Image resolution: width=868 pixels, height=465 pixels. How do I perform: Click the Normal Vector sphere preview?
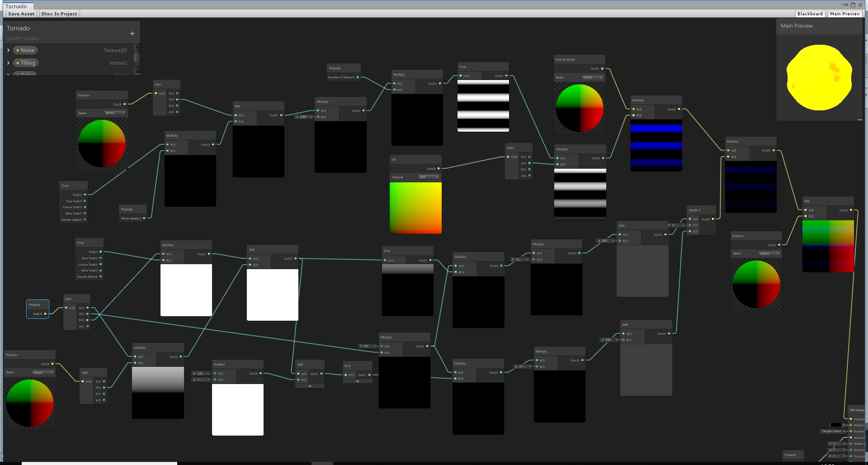tap(579, 108)
